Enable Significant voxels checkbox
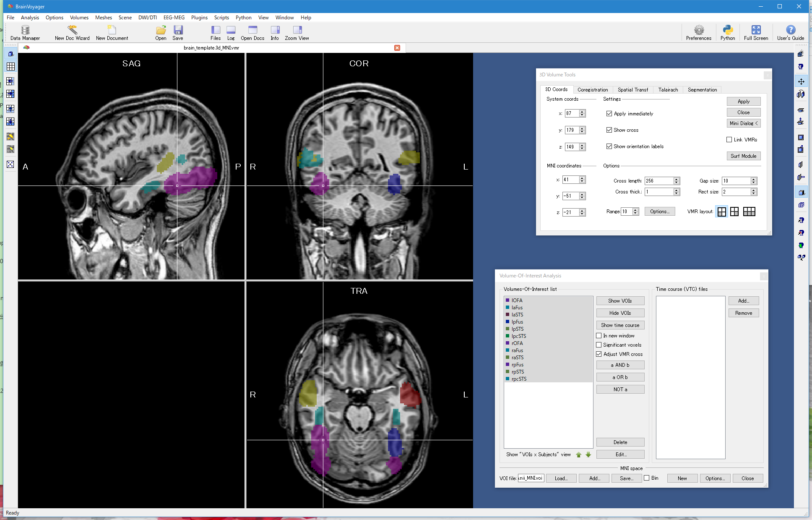Viewport: 812px width, 520px height. [599, 345]
